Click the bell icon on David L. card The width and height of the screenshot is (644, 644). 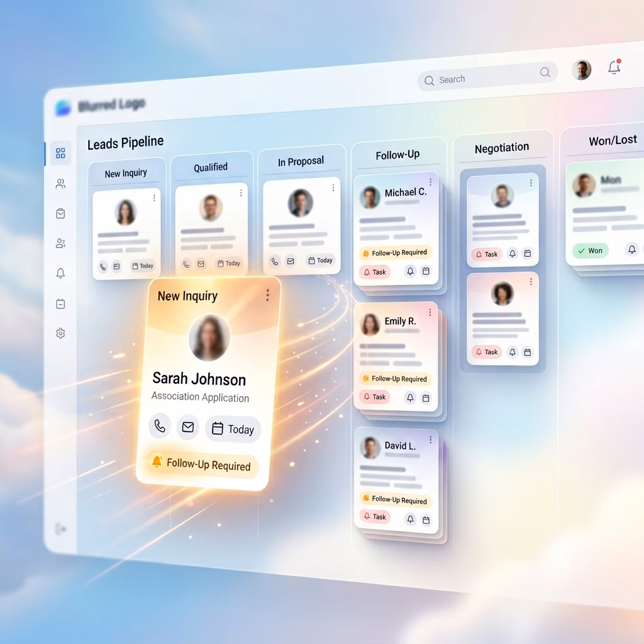[x=410, y=519]
